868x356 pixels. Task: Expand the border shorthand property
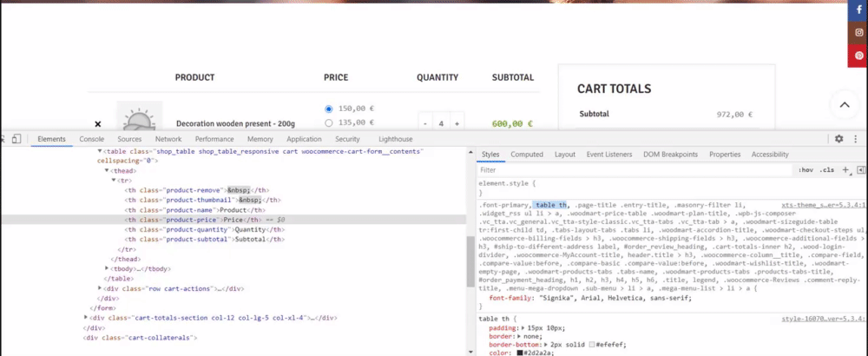point(520,336)
